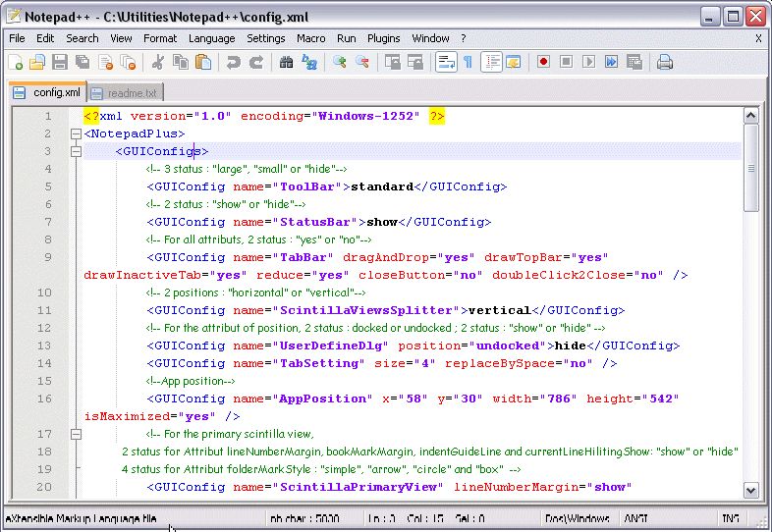772x532 pixels.
Task: Cut selection with the scissors icon
Action: [158, 63]
